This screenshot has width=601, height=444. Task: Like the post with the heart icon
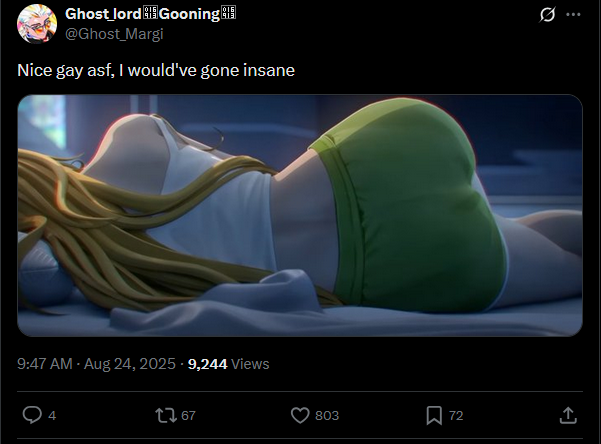[300, 415]
